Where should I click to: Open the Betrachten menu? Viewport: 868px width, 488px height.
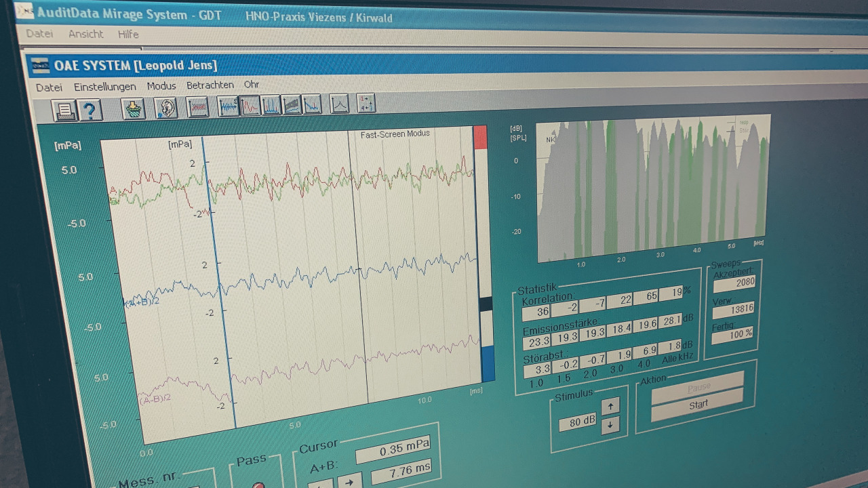click(210, 85)
